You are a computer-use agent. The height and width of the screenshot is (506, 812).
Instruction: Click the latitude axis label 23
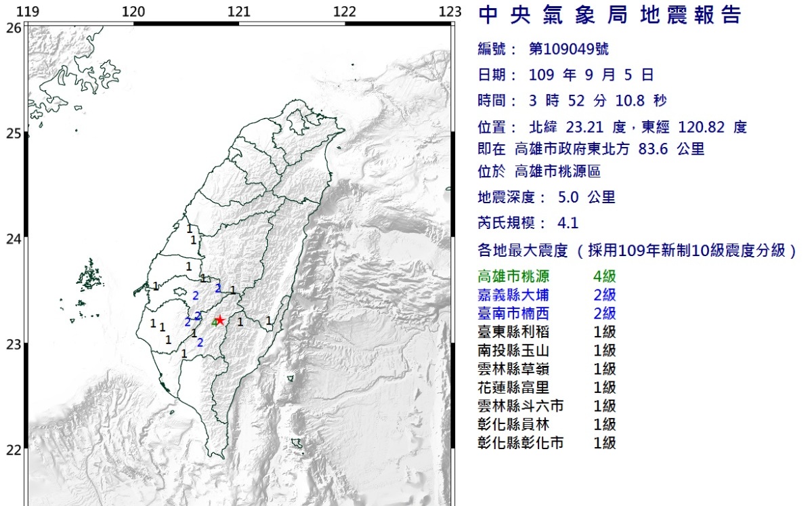click(13, 344)
